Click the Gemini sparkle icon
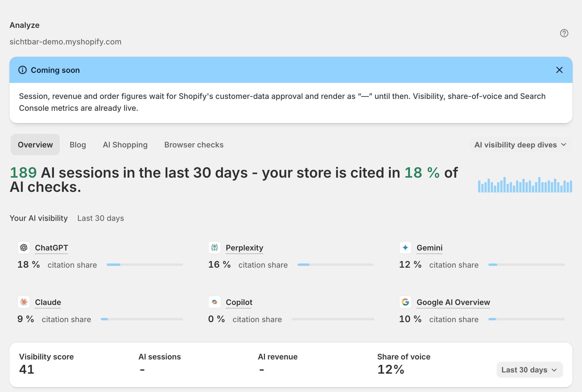This screenshot has height=392, width=582. coord(405,248)
